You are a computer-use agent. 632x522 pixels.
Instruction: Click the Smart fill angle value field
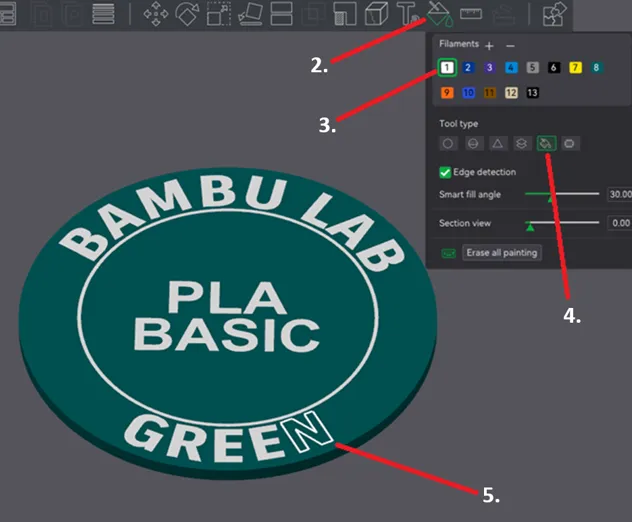619,194
